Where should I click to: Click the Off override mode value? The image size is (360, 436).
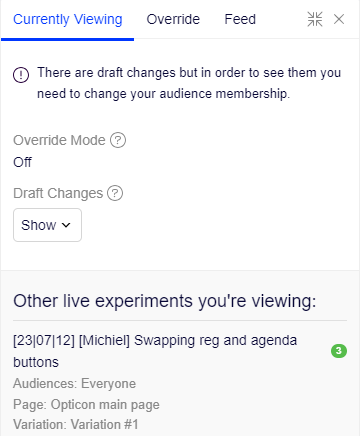[x=22, y=162]
